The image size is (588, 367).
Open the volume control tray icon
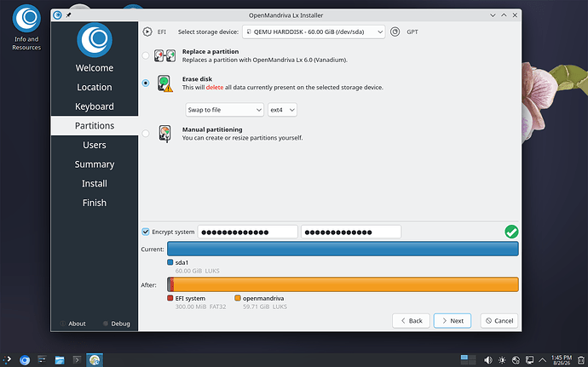[x=488, y=360]
